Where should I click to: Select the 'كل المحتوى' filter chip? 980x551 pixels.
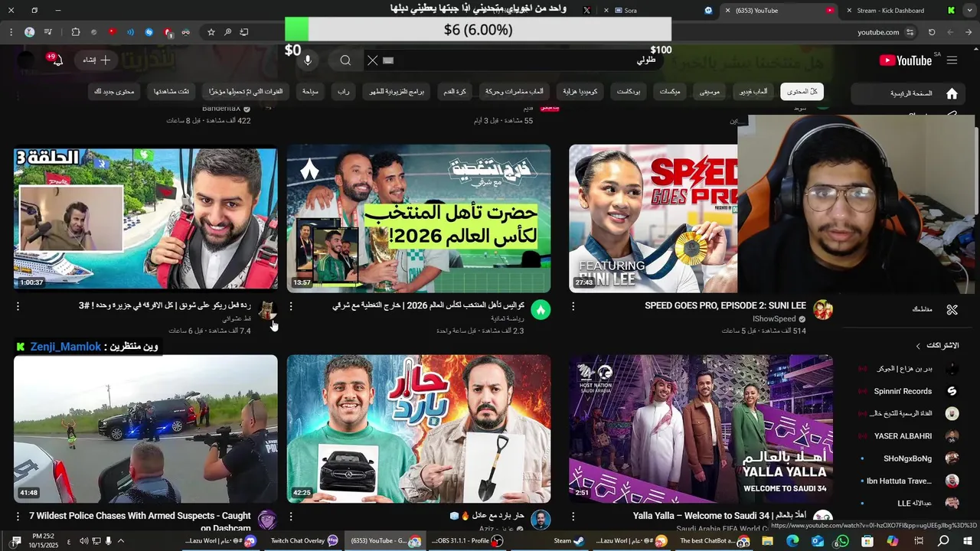coord(802,91)
